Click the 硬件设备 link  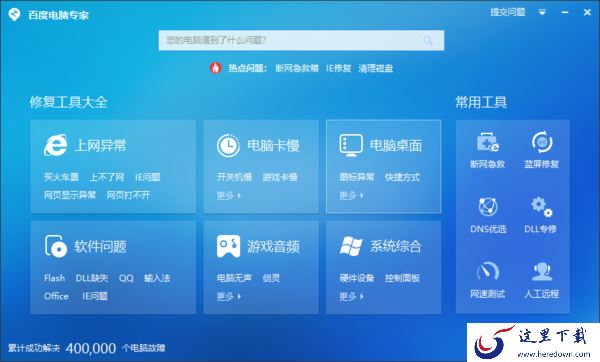tap(357, 278)
